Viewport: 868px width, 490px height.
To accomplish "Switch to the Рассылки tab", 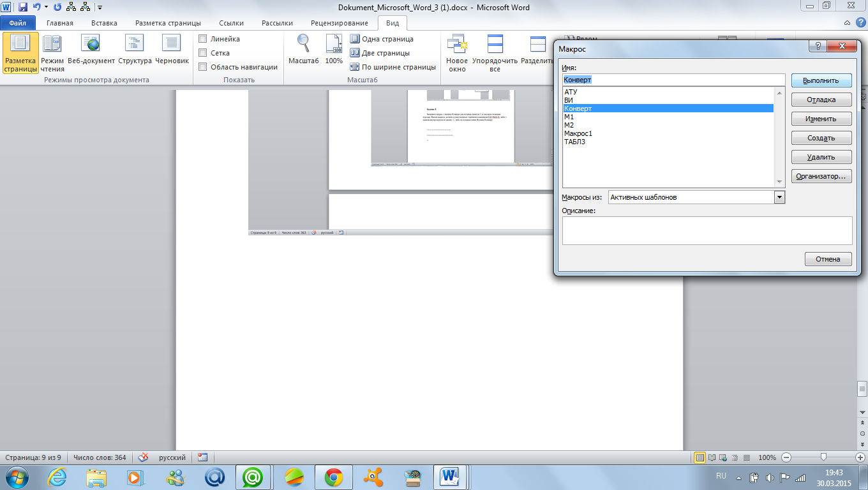I will coord(277,23).
